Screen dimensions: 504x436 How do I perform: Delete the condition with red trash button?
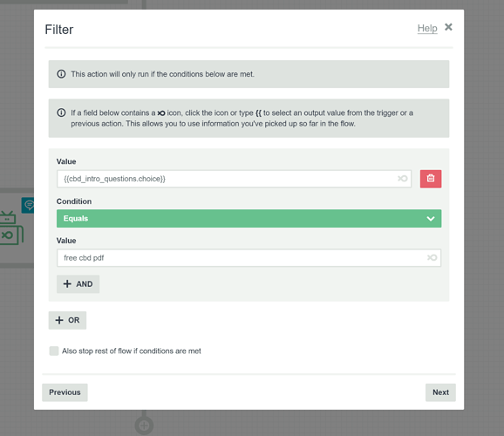[x=431, y=179]
